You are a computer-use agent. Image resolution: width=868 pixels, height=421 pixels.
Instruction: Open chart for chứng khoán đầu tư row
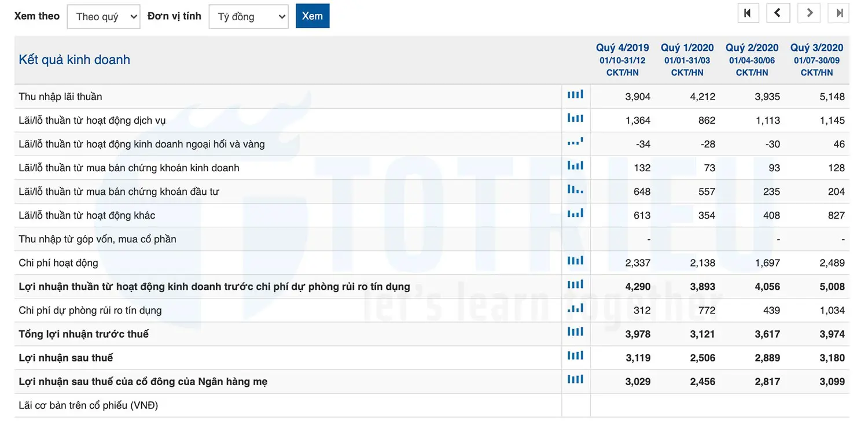(x=575, y=189)
